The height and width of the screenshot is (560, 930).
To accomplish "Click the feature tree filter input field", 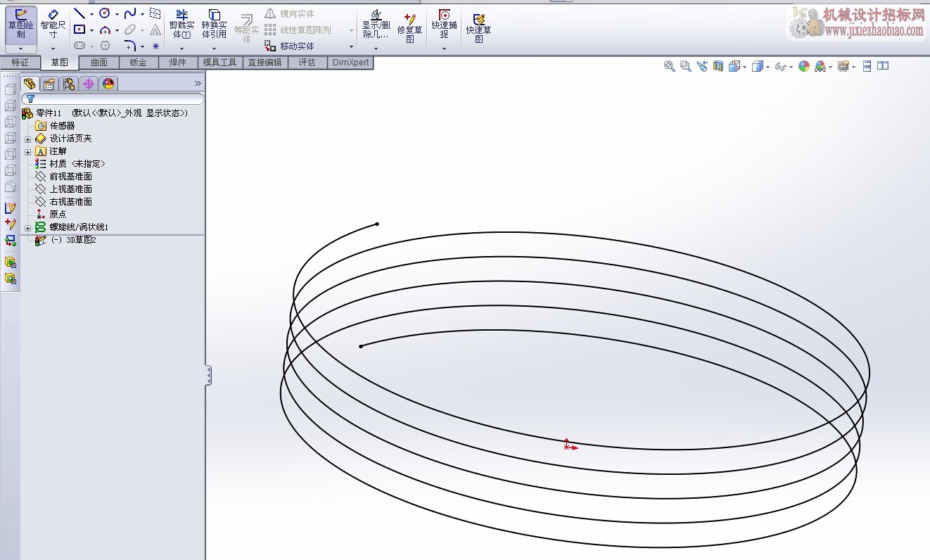I will pyautogui.click(x=116, y=99).
